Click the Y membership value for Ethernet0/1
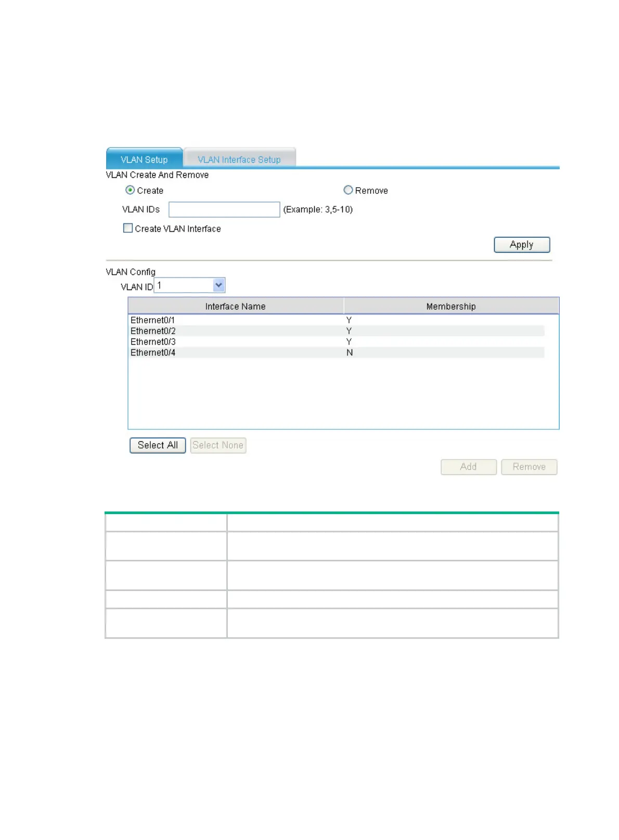The height and width of the screenshot is (840, 619). [349, 320]
